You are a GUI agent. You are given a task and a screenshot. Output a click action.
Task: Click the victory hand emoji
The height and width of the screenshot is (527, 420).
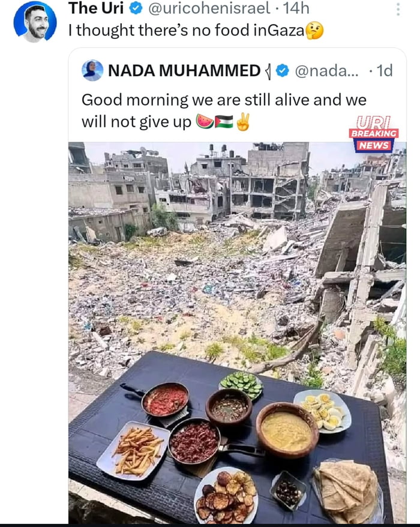[242, 122]
